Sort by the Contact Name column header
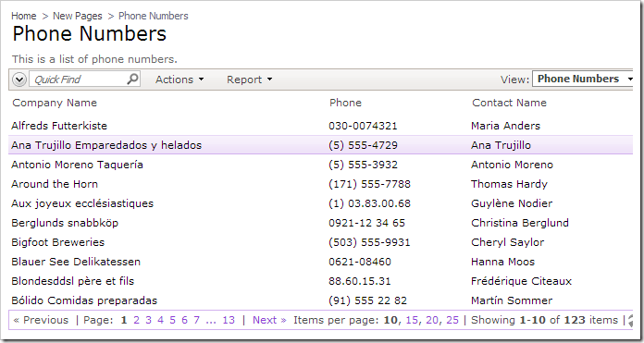The width and height of the screenshot is (644, 343). point(509,103)
